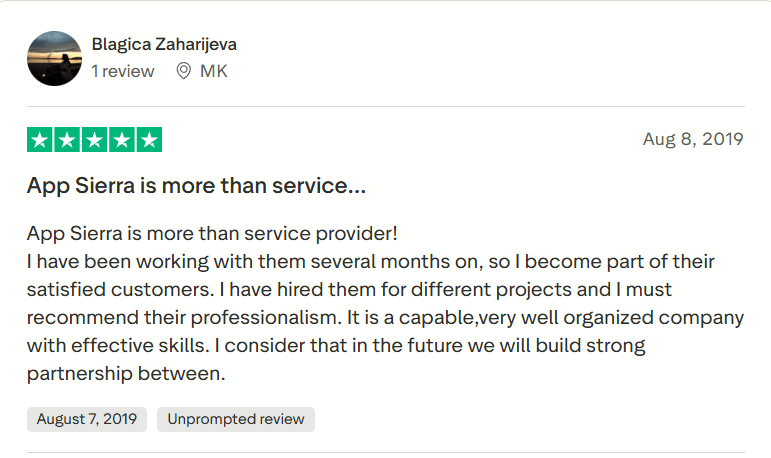771x458 pixels.
Task: Open Blagica Zaharijeva's profile picture
Action: click(x=54, y=58)
